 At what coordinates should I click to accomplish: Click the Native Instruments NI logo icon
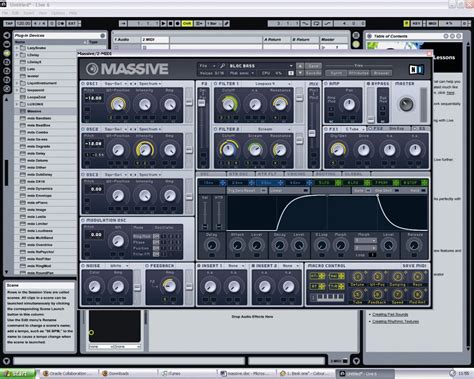coord(416,69)
